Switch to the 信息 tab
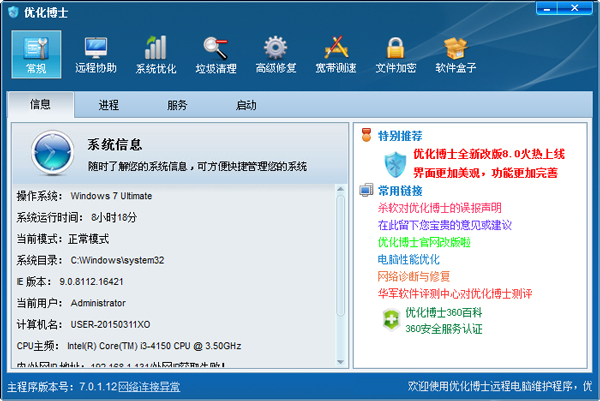The width and height of the screenshot is (600, 401). (41, 104)
